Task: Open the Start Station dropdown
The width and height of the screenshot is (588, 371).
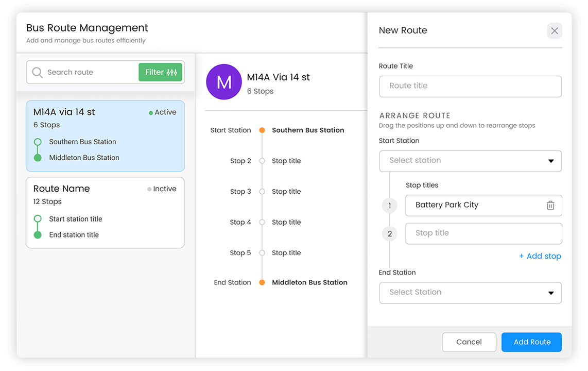Action: [470, 161]
